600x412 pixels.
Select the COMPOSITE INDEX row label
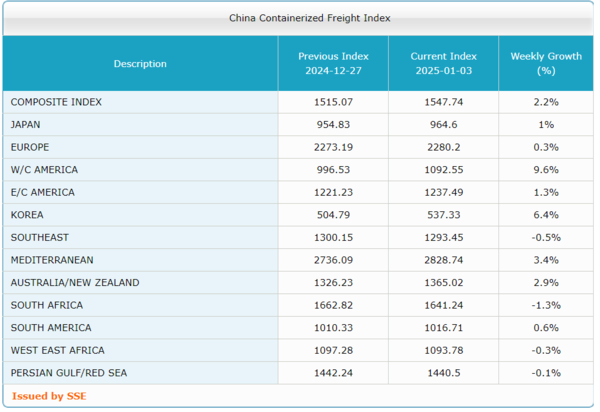click(x=56, y=102)
